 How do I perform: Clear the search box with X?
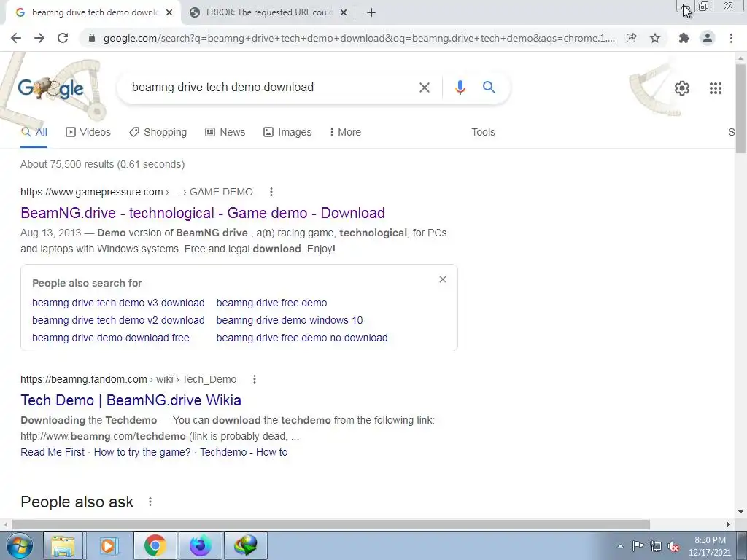424,87
